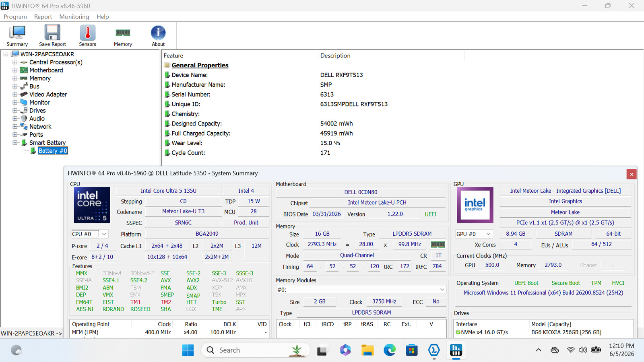Open the Program menu
This screenshot has height=362, width=644.
click(15, 17)
